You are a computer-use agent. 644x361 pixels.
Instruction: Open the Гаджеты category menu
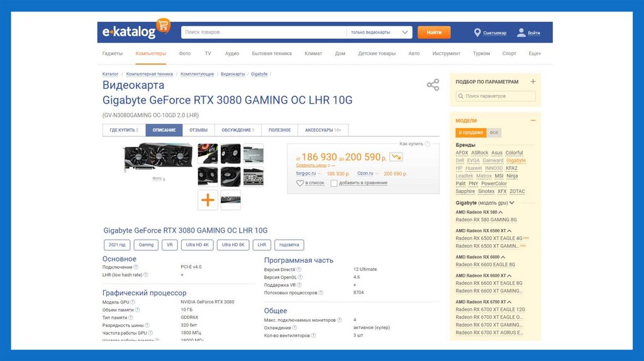[113, 53]
